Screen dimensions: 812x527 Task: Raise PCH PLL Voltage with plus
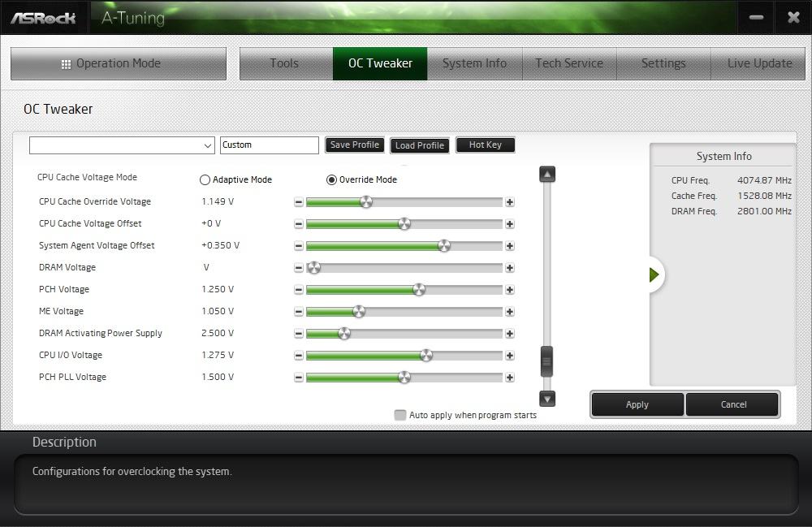pos(510,378)
